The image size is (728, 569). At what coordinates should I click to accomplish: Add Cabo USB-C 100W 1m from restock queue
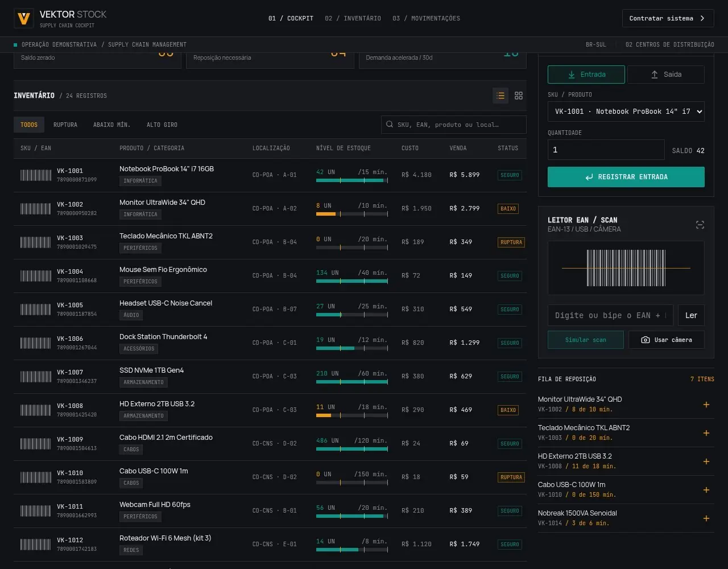click(706, 490)
